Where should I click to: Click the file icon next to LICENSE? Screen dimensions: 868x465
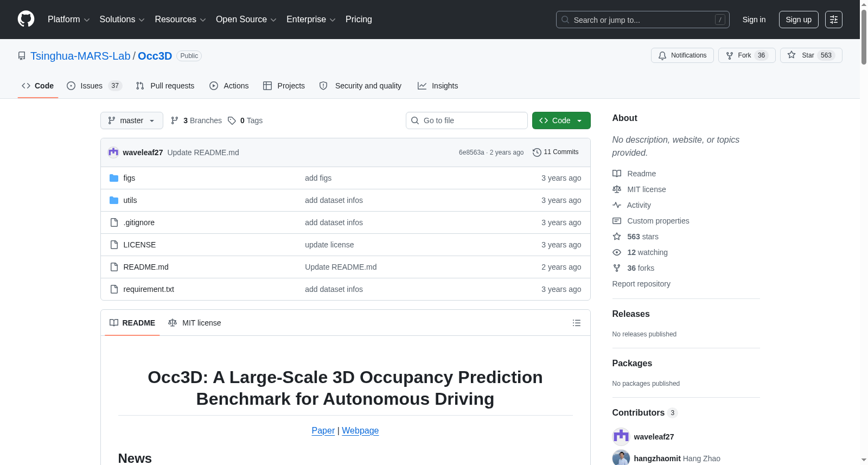click(114, 245)
